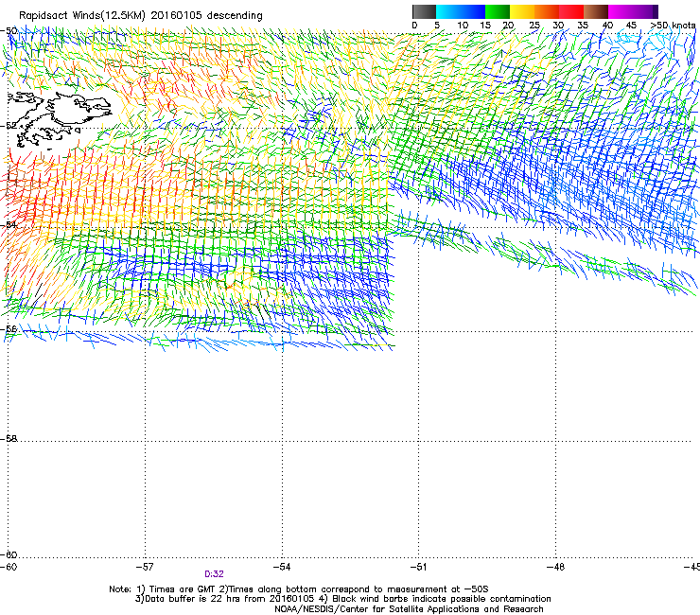The width and height of the screenshot is (700, 615).
Task: Click the -58 latitude axis label
Action: click(9, 439)
